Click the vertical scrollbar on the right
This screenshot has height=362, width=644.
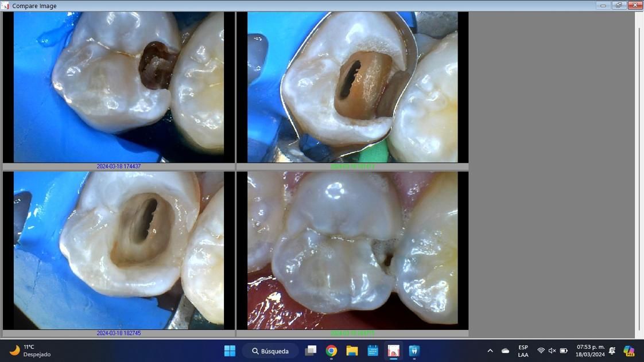tap(639, 172)
